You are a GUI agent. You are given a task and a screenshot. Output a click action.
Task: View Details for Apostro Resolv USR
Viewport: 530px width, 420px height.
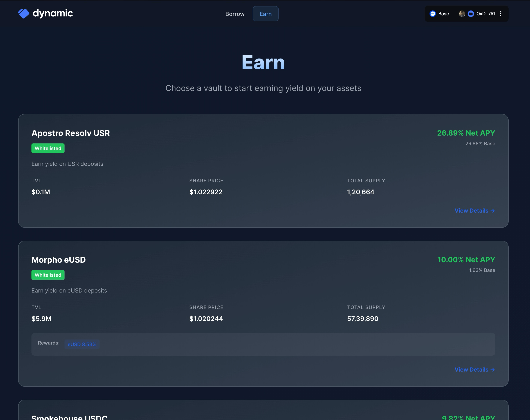click(x=475, y=211)
